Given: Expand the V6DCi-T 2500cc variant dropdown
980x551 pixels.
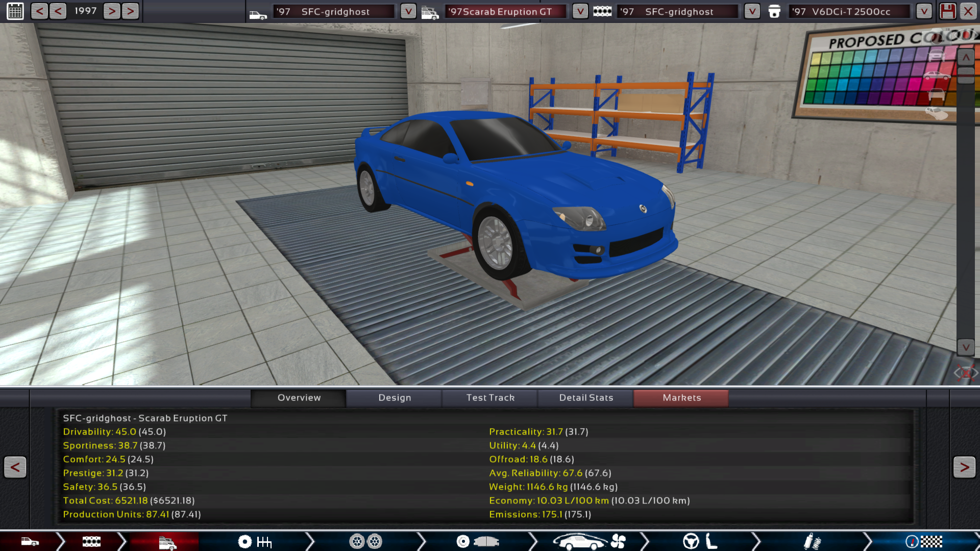Looking at the screenshot, I should [924, 11].
